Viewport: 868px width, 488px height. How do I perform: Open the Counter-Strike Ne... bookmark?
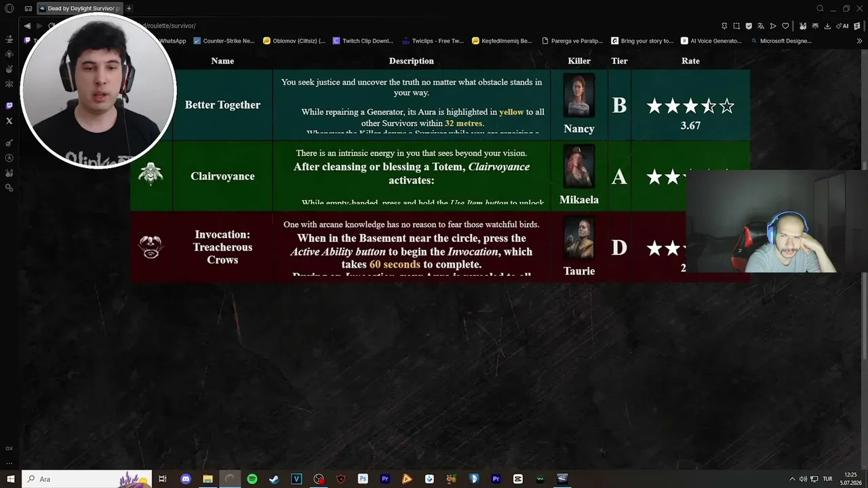click(224, 41)
